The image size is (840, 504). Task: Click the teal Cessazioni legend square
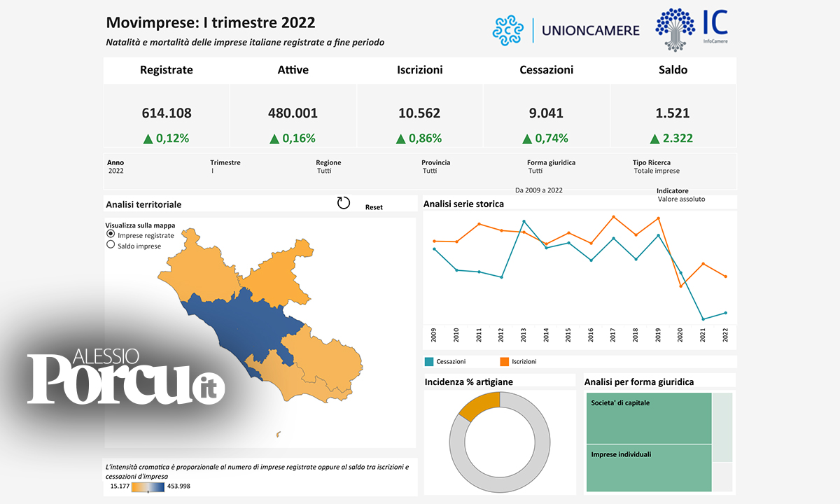click(429, 362)
